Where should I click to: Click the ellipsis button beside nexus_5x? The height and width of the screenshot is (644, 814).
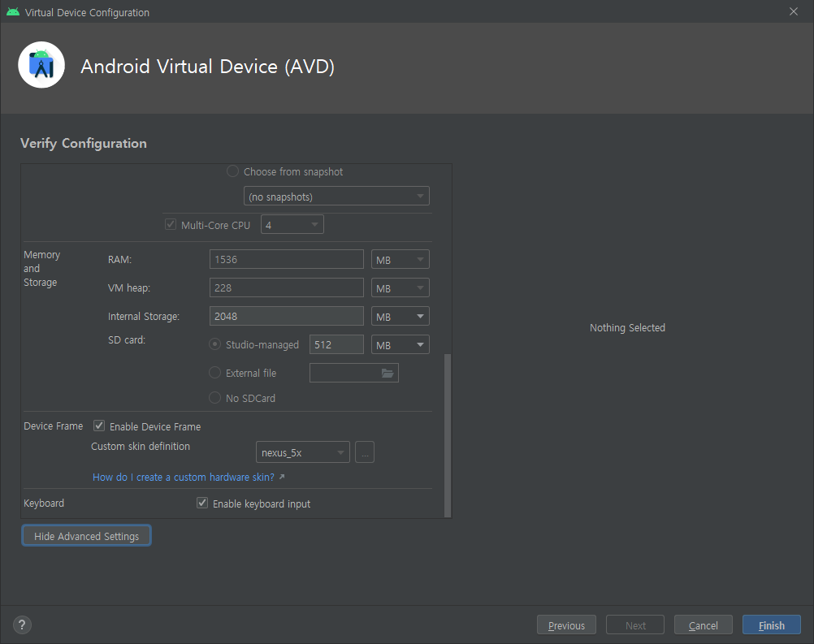point(365,452)
